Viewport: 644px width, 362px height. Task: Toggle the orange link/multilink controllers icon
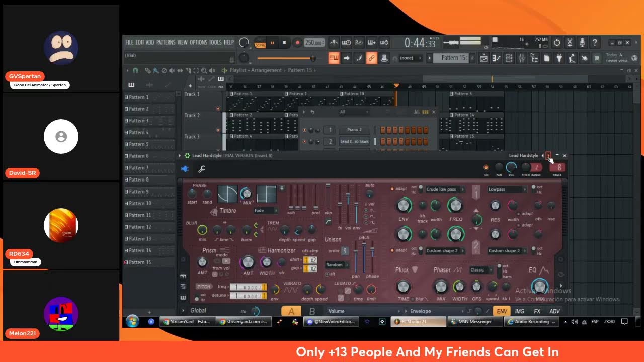(371, 58)
